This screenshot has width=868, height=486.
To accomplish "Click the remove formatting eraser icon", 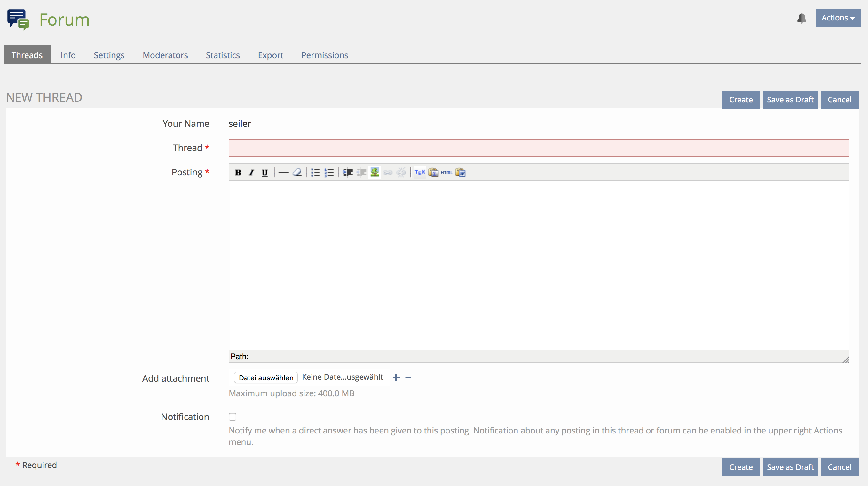I will click(297, 173).
